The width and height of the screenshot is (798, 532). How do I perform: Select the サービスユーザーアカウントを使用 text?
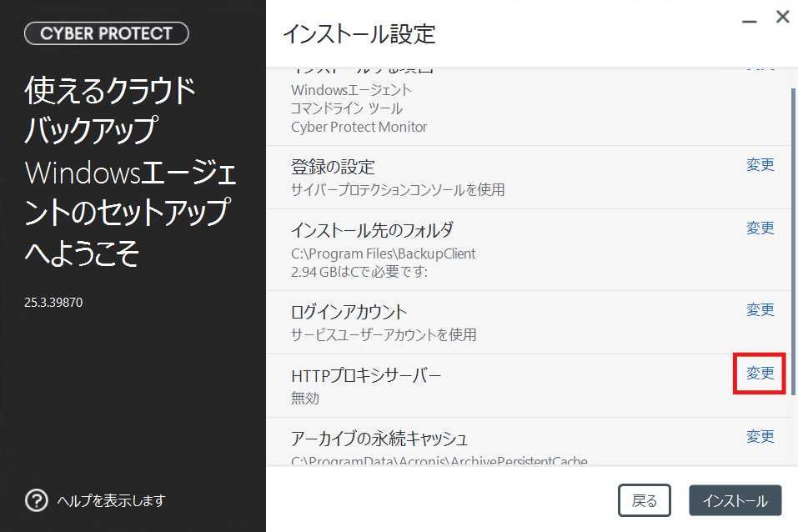click(384, 334)
